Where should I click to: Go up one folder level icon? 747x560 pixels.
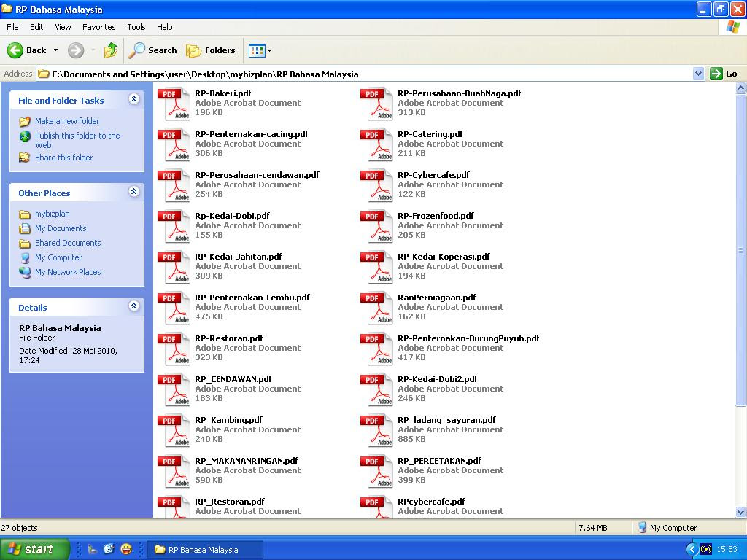(x=111, y=50)
